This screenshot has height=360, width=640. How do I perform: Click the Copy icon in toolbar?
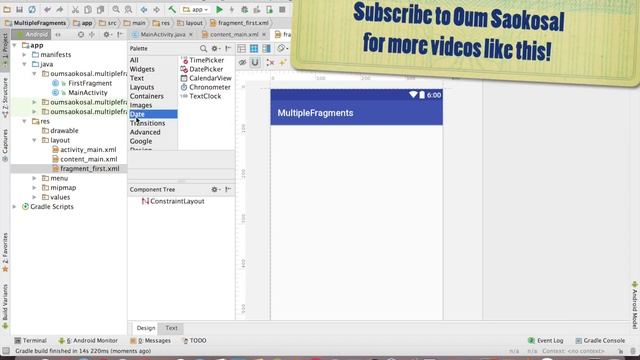[x=88, y=9]
